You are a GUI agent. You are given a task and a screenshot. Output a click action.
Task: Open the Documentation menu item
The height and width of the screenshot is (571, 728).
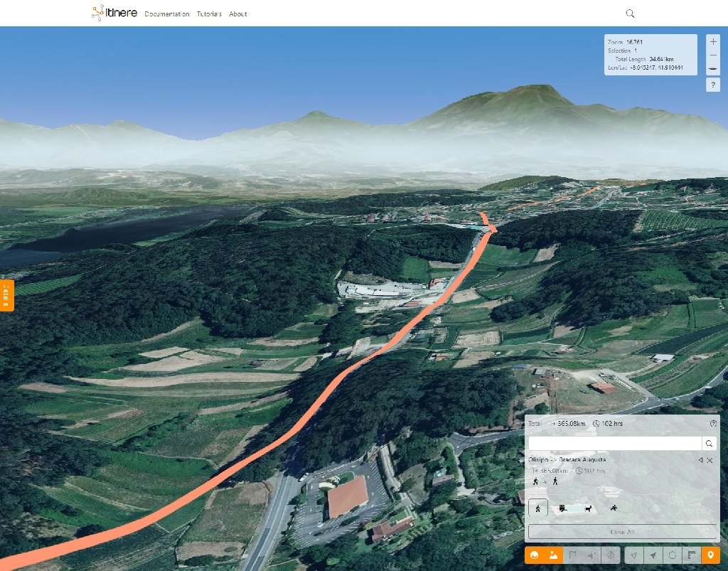tap(166, 14)
